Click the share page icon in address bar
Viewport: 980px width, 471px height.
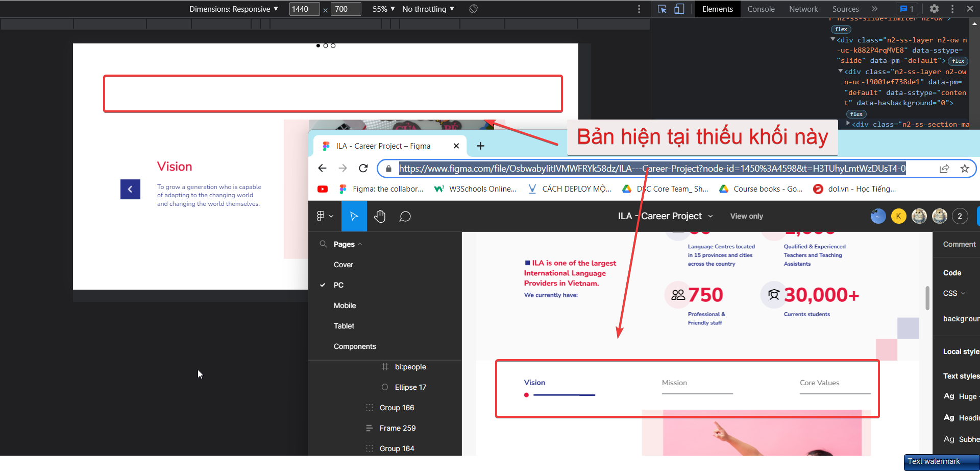tap(944, 169)
